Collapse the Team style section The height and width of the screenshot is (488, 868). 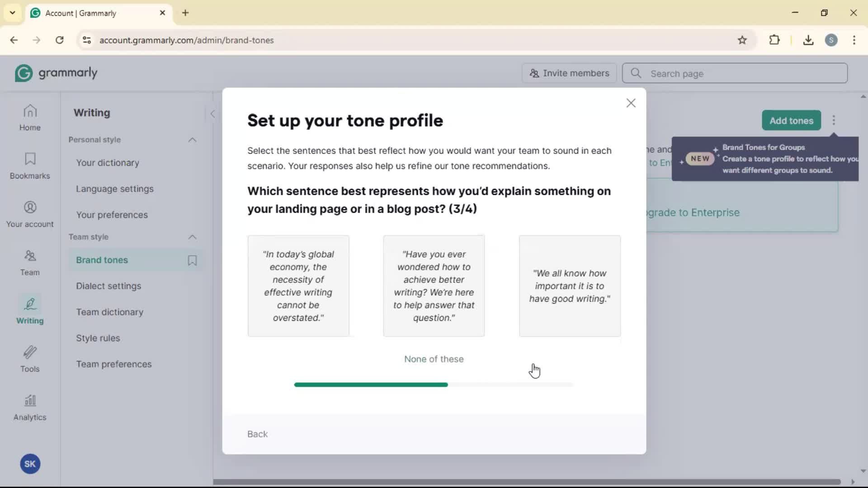pyautogui.click(x=192, y=237)
